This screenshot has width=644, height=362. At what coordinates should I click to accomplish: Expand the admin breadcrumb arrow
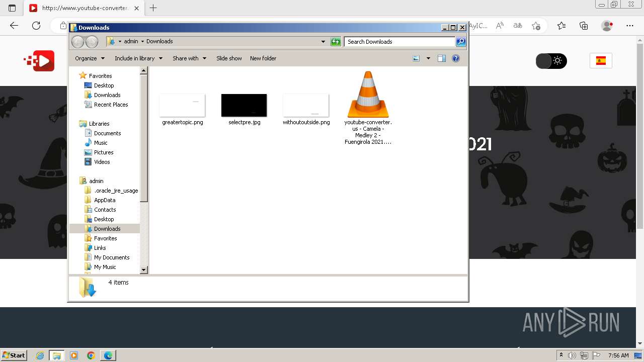(142, 42)
